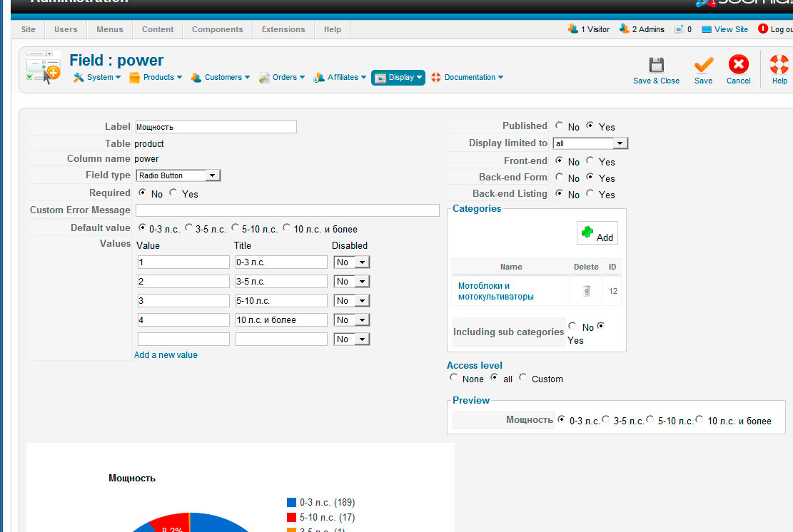Click the Field page header icon
This screenshot has width=793, height=532.
click(x=43, y=67)
